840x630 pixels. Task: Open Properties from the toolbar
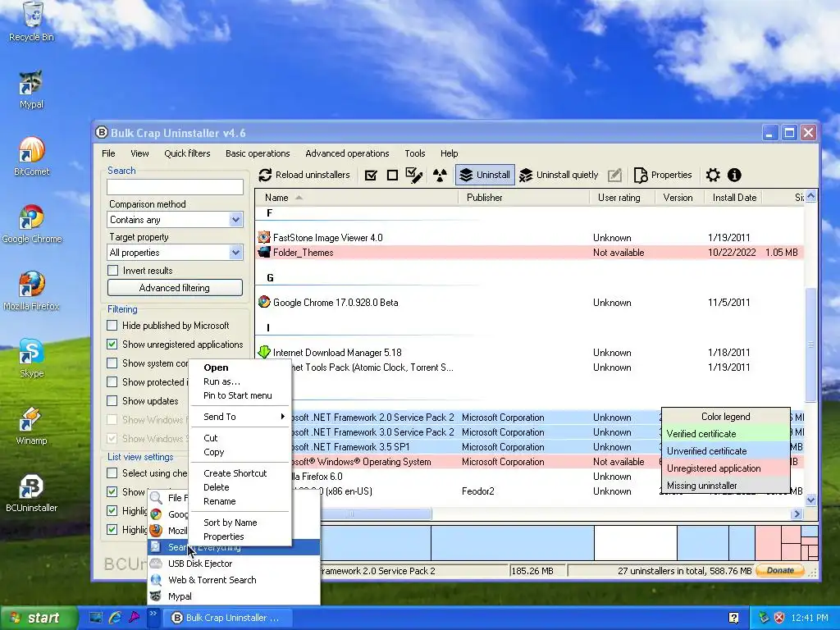coord(663,176)
